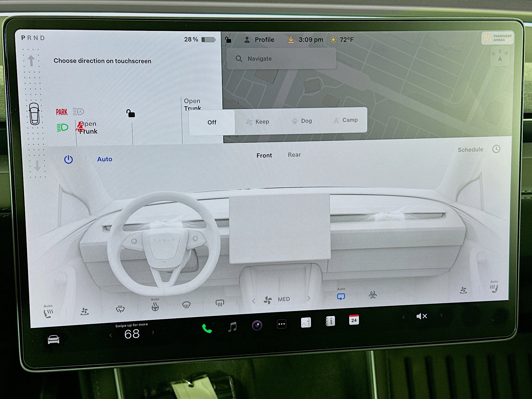
Task: Tap the unlock padlock next to PARK area
Action: coord(130,113)
